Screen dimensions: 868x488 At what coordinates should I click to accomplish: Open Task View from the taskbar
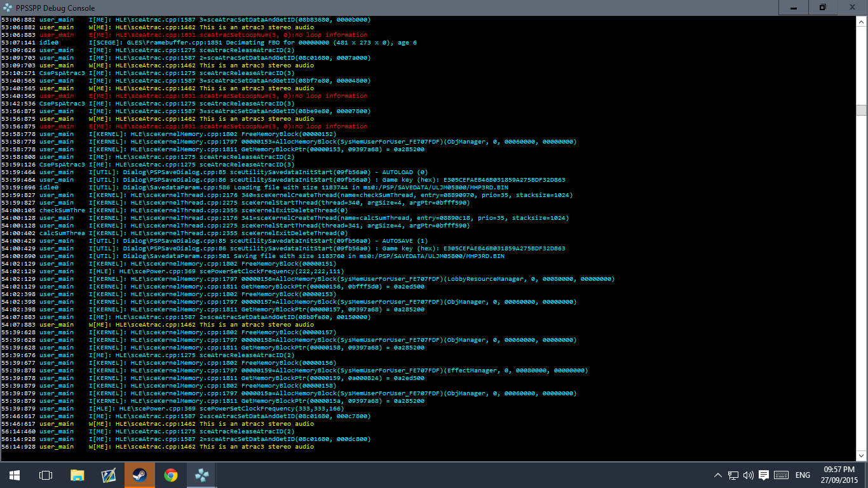pyautogui.click(x=46, y=475)
